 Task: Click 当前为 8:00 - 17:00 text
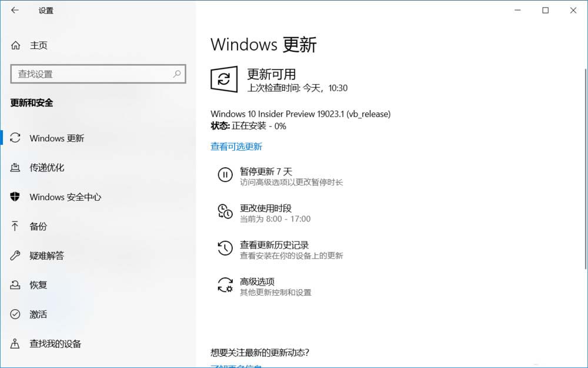[x=275, y=219]
